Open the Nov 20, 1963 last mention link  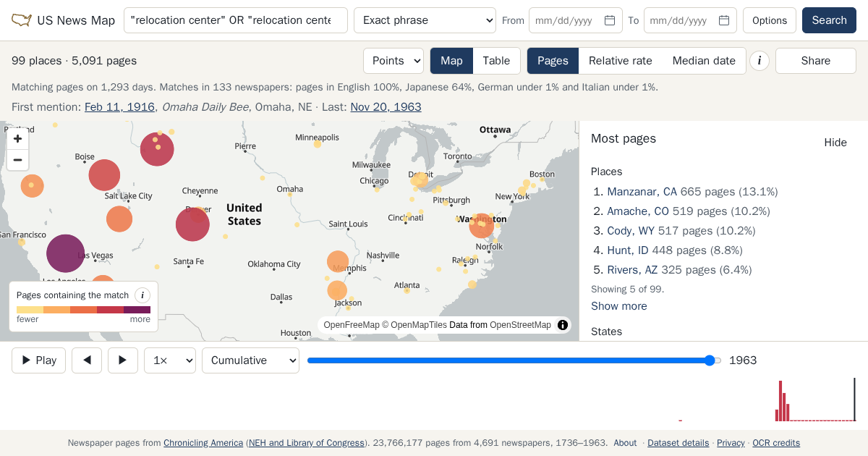(x=386, y=107)
